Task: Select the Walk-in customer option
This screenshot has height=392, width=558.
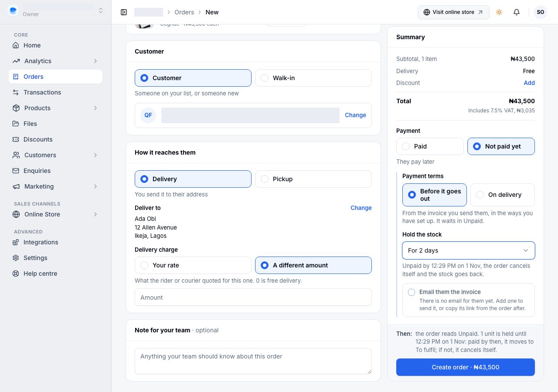Action: [x=313, y=78]
